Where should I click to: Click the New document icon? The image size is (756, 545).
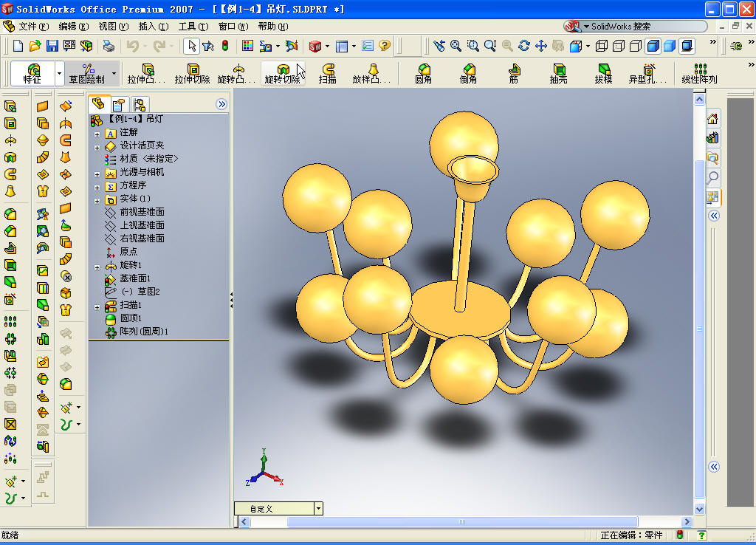point(18,46)
